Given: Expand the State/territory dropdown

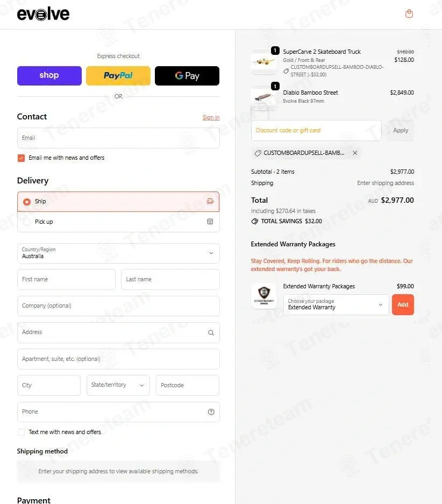Looking at the screenshot, I should [118, 385].
